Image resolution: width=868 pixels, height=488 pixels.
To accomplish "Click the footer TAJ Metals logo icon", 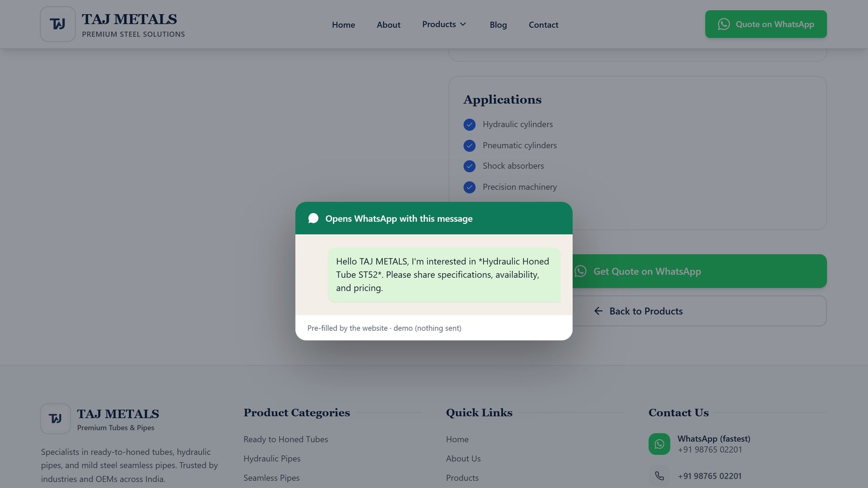I will click(x=55, y=419).
